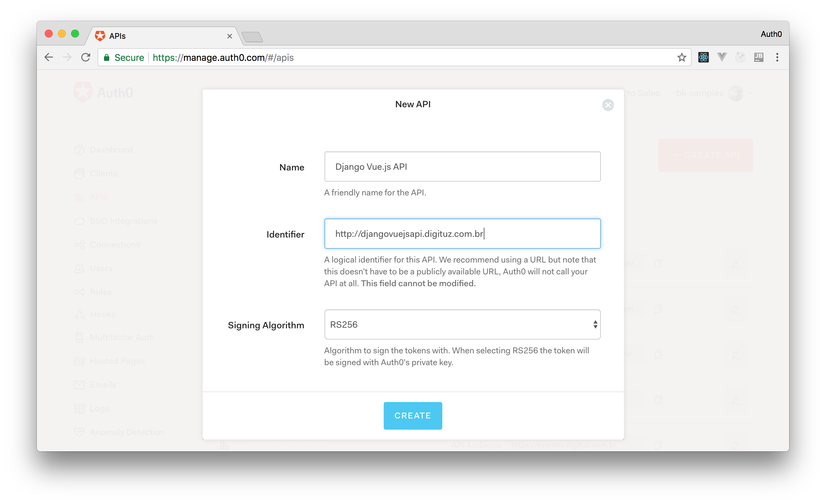Image resolution: width=826 pixels, height=504 pixels.
Task: Navigate to Connections section
Action: [x=112, y=243]
